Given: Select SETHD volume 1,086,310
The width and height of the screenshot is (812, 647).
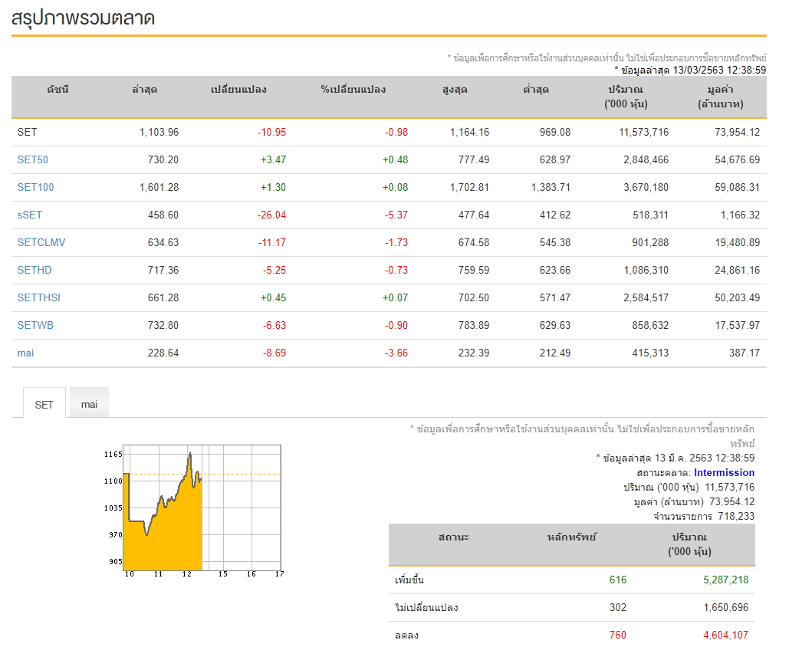Looking at the screenshot, I should click(646, 270).
